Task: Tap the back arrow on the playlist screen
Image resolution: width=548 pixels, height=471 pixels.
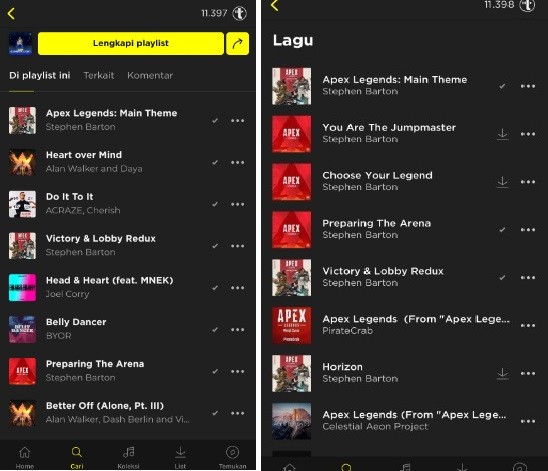Action: pyautogui.click(x=11, y=14)
